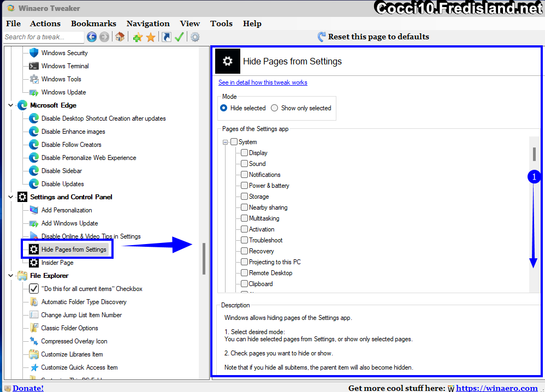The height and width of the screenshot is (392, 545).
Task: Open the Actions menu
Action: [x=45, y=23]
